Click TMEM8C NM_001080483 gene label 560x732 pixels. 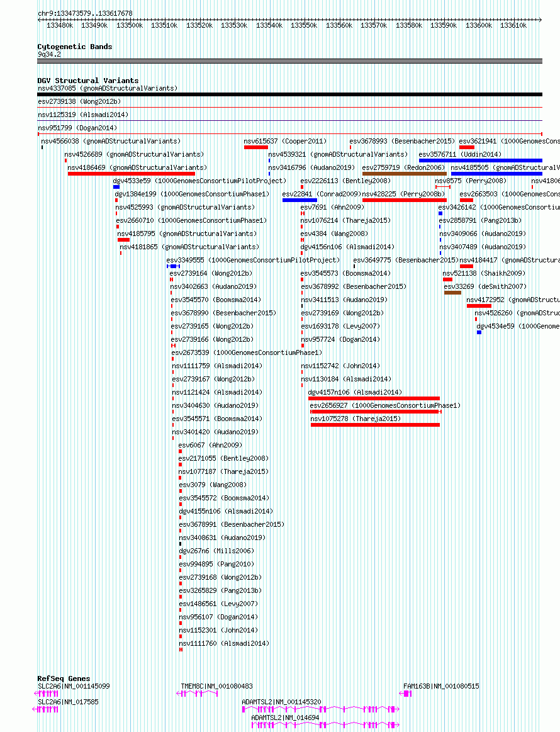coord(216,686)
